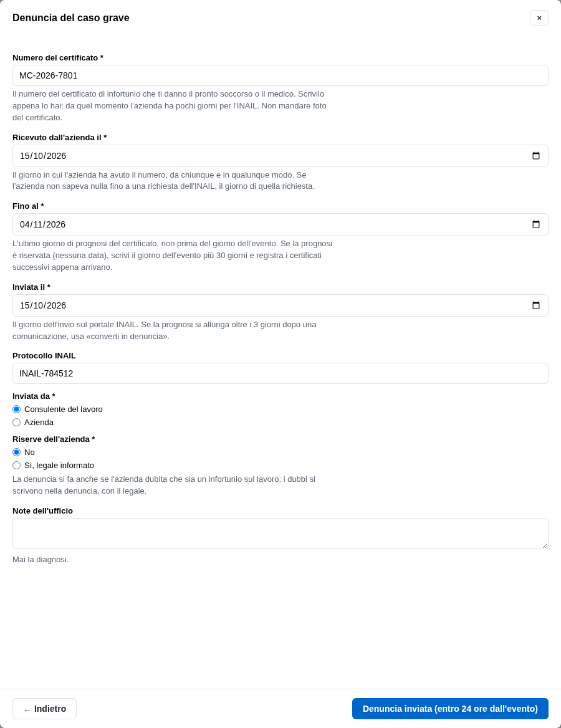The width and height of the screenshot is (561, 728).
Task: Click the day part of Ricevuto dall'azienda date
Action: pos(25,156)
